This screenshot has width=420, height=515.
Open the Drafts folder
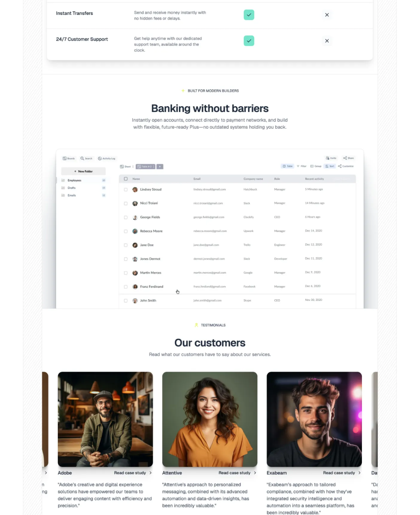coord(83,188)
